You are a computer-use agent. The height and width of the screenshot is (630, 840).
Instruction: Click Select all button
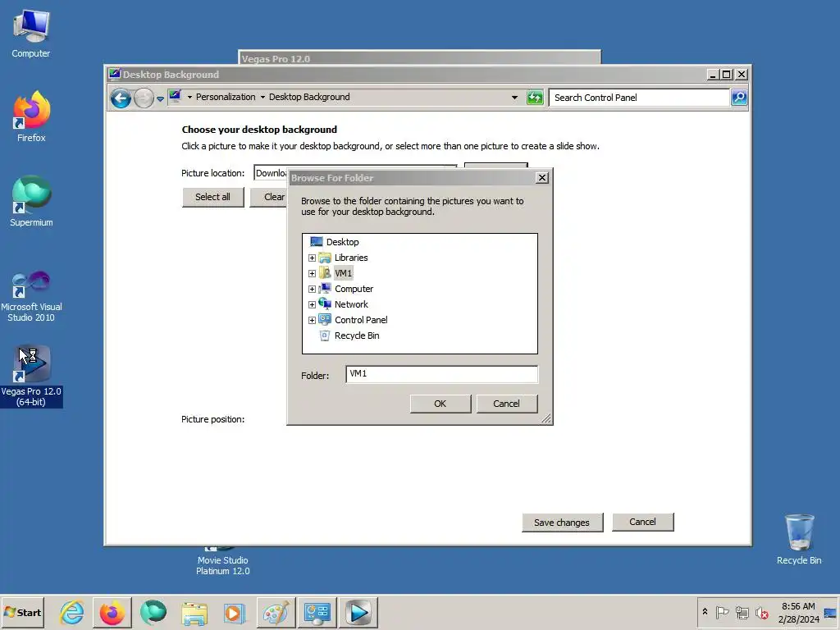pyautogui.click(x=212, y=197)
